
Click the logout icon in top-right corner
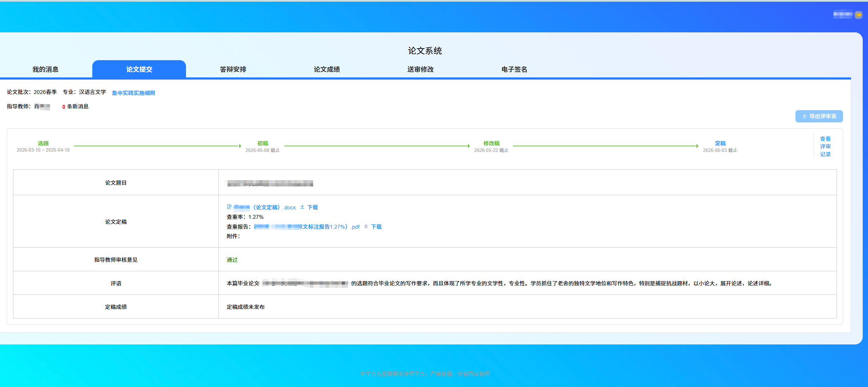click(x=858, y=15)
